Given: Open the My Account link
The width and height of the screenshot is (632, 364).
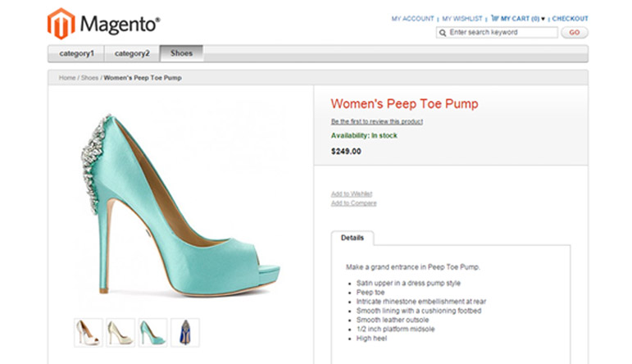Looking at the screenshot, I should [412, 18].
